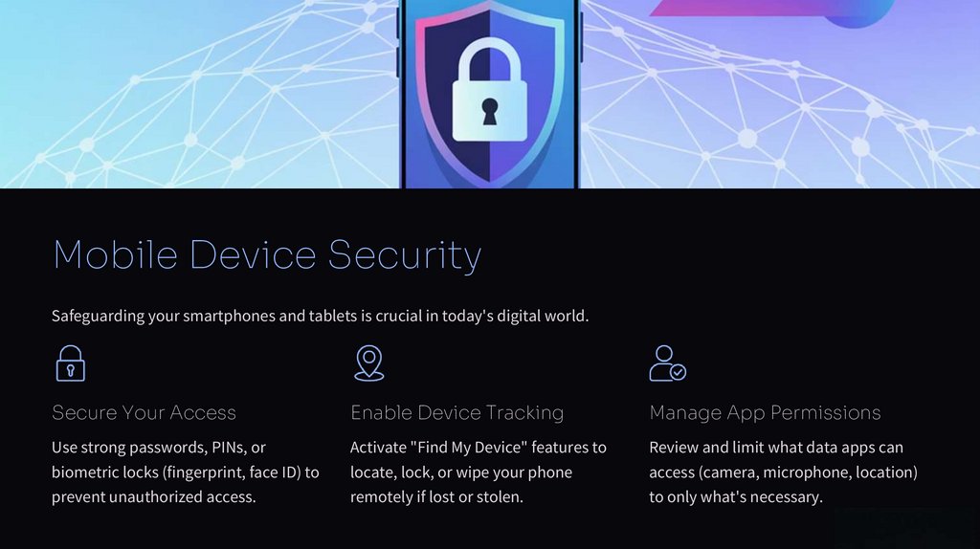Click the Enable Device Tracking heading
Image resolution: width=980 pixels, height=549 pixels.
[457, 413]
